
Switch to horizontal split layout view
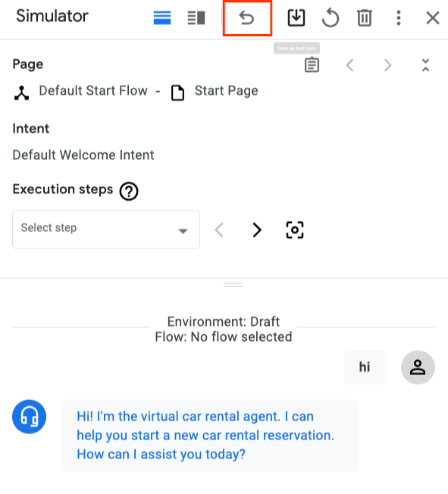point(162,17)
